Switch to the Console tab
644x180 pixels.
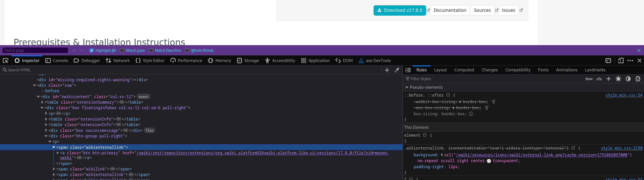pyautogui.click(x=57, y=61)
